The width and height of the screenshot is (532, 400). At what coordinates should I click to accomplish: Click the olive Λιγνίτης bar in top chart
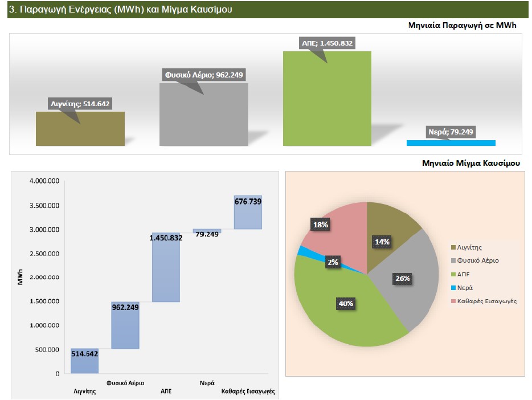pyautogui.click(x=80, y=129)
